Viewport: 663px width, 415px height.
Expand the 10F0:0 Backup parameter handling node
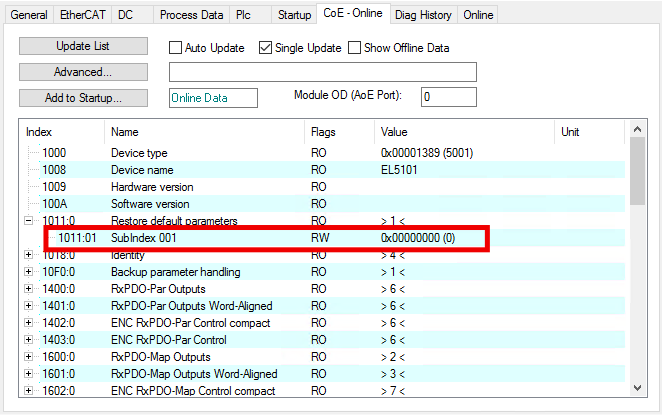point(28,272)
